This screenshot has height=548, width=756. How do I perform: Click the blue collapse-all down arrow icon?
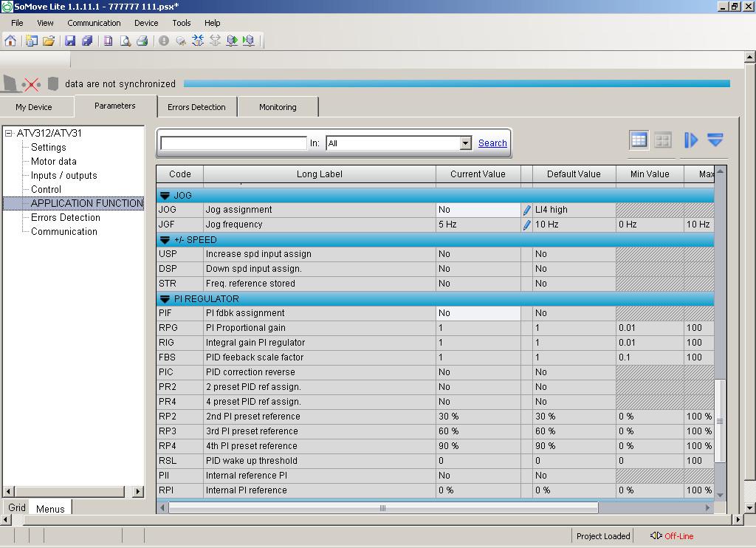click(715, 140)
